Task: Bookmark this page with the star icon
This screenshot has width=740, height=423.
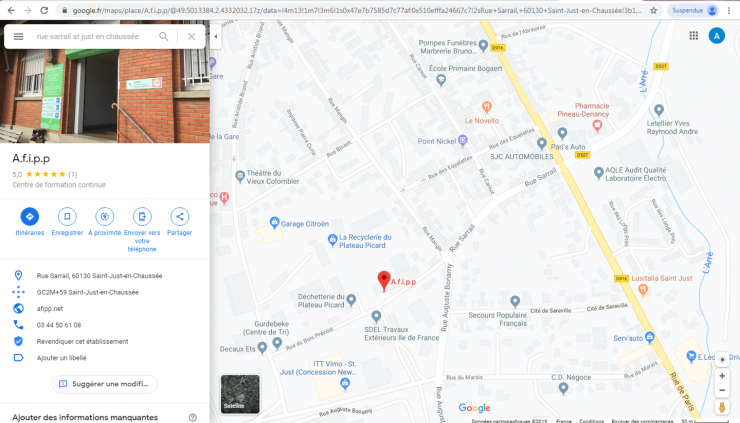Action: pyautogui.click(x=654, y=10)
